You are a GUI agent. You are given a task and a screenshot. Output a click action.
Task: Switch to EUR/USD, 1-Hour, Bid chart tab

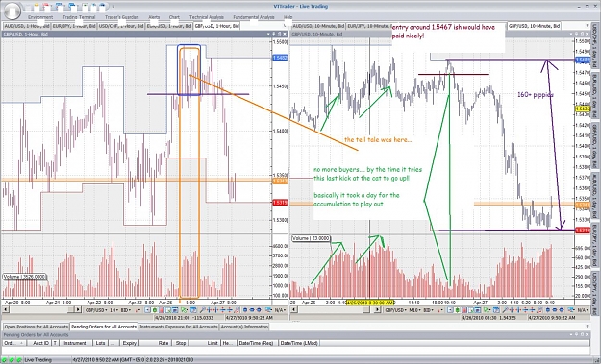pos(169,26)
